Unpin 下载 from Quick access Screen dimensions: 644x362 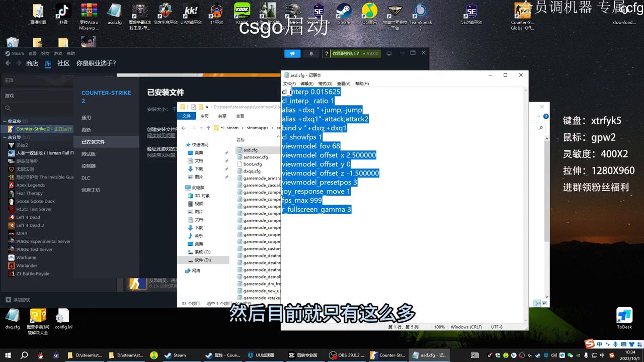(x=227, y=168)
